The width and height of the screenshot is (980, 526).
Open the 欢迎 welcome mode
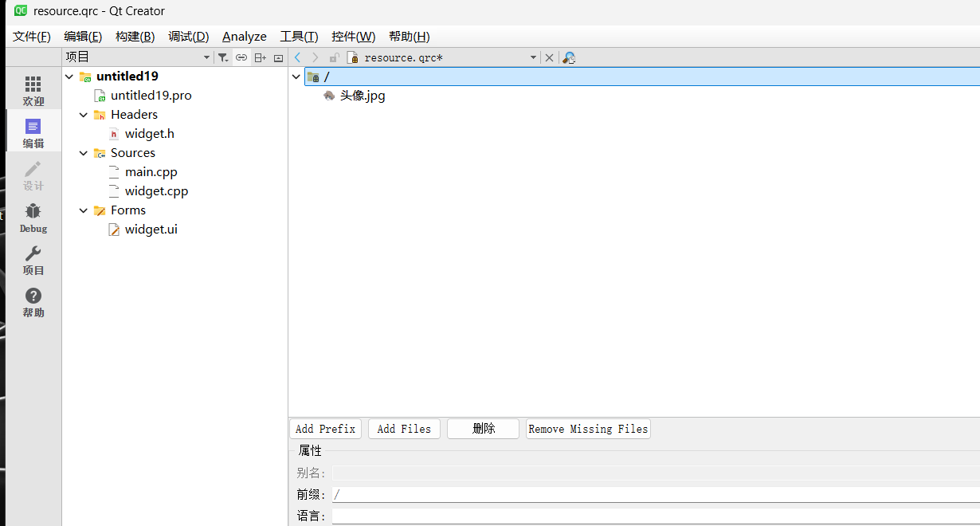pyautogui.click(x=33, y=90)
